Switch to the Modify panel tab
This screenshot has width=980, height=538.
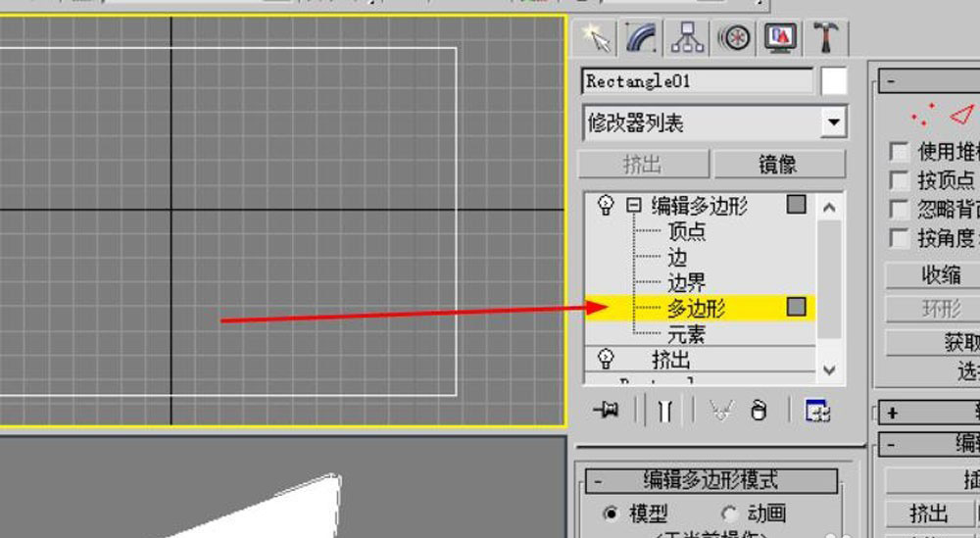pos(641,38)
